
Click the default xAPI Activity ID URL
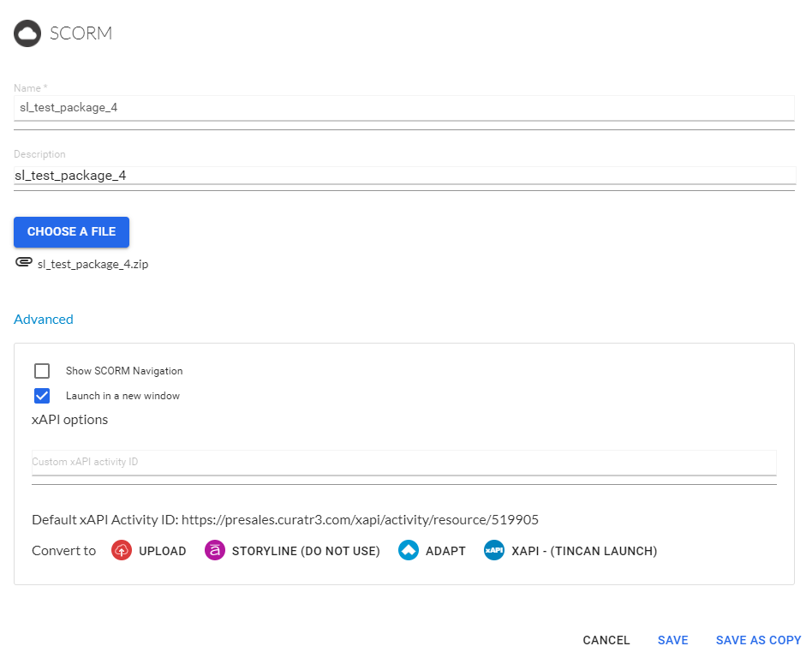pos(360,520)
